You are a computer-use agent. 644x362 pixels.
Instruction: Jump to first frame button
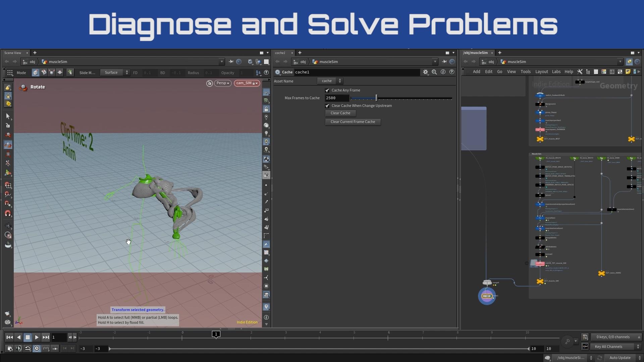tap(9, 338)
